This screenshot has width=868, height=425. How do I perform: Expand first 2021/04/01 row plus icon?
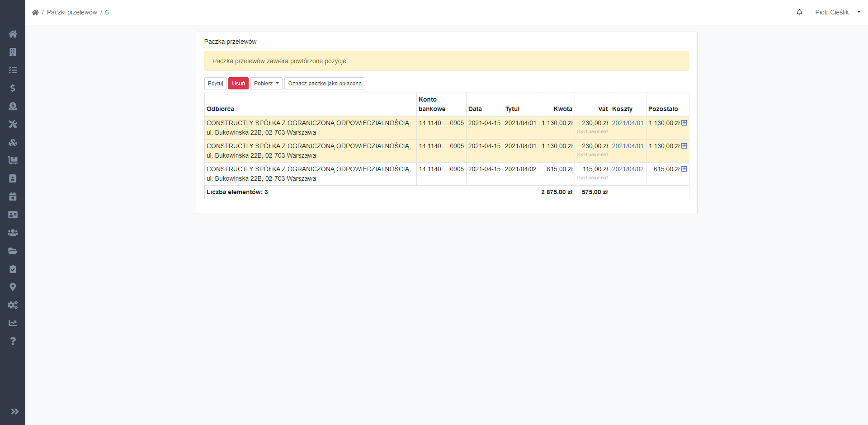(684, 123)
